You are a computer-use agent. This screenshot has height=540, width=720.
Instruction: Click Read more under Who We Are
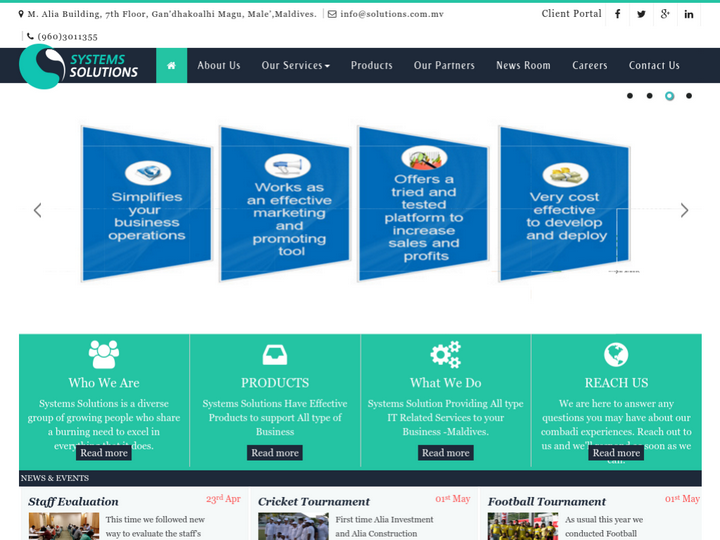(x=104, y=453)
